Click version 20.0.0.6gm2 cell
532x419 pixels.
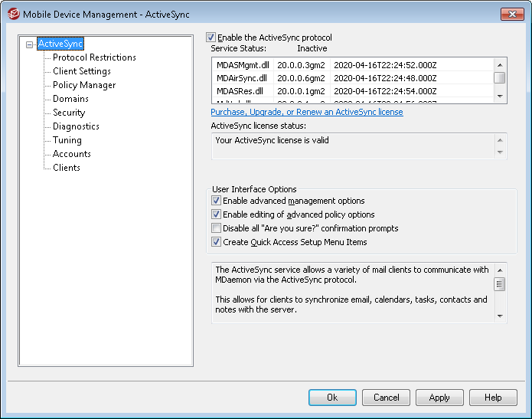point(302,78)
